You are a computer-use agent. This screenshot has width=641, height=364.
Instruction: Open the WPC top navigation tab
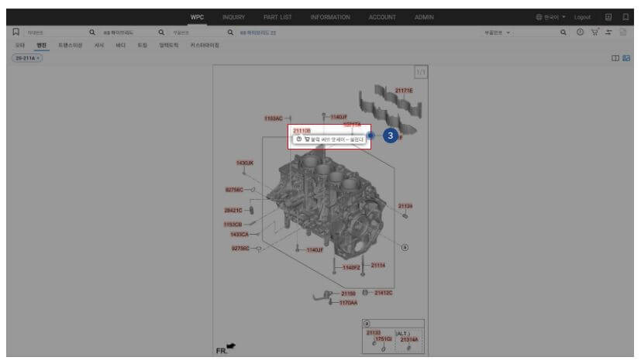(197, 17)
